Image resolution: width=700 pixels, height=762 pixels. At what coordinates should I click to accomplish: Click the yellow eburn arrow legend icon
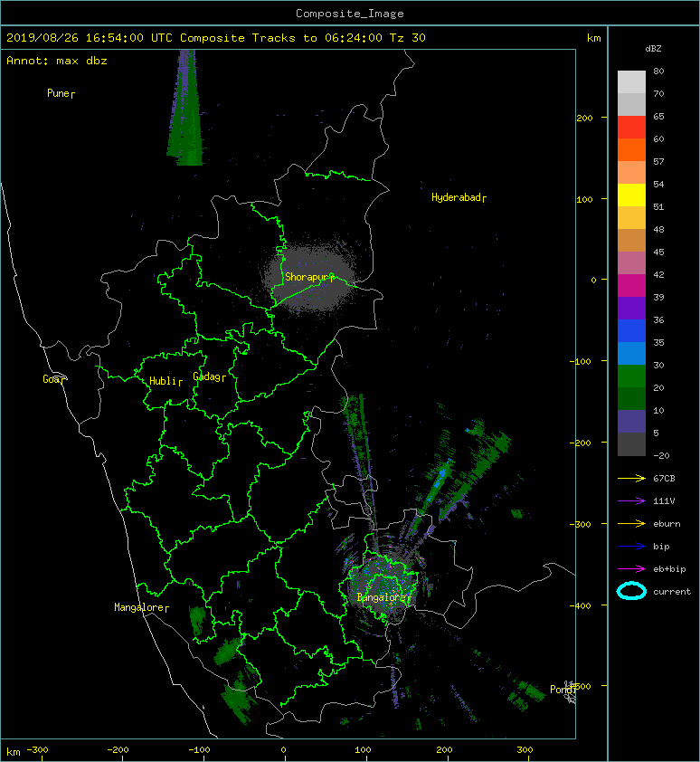631,524
